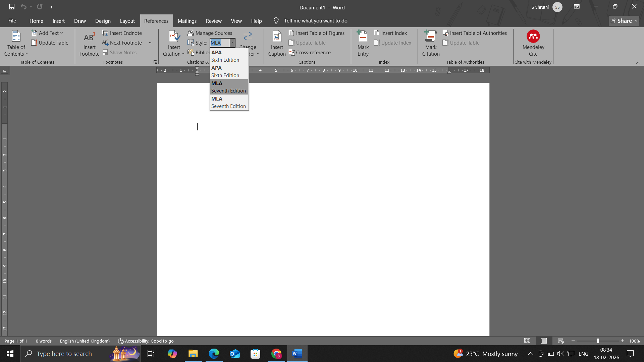Viewport: 644px width, 362px height.
Task: Open the Mailings ribbon tab
Action: (x=187, y=21)
